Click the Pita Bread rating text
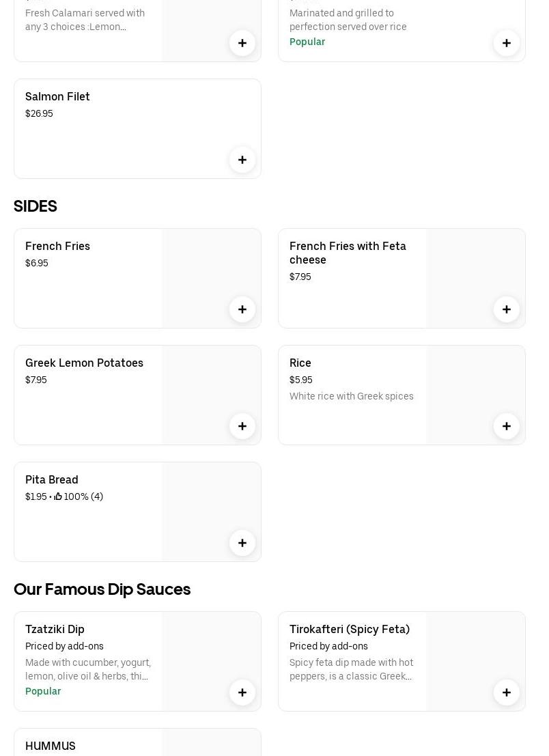This screenshot has width=549, height=756. tap(79, 497)
